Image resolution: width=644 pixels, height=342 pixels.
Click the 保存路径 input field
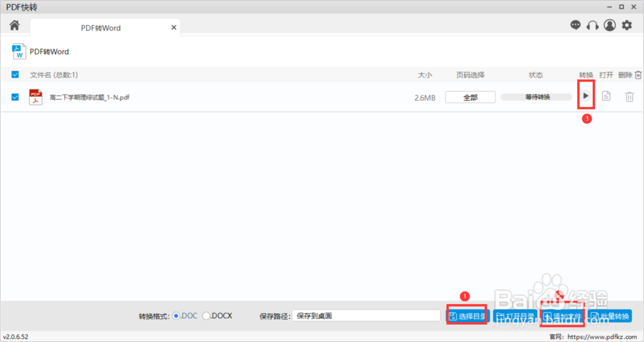pyautogui.click(x=366, y=316)
